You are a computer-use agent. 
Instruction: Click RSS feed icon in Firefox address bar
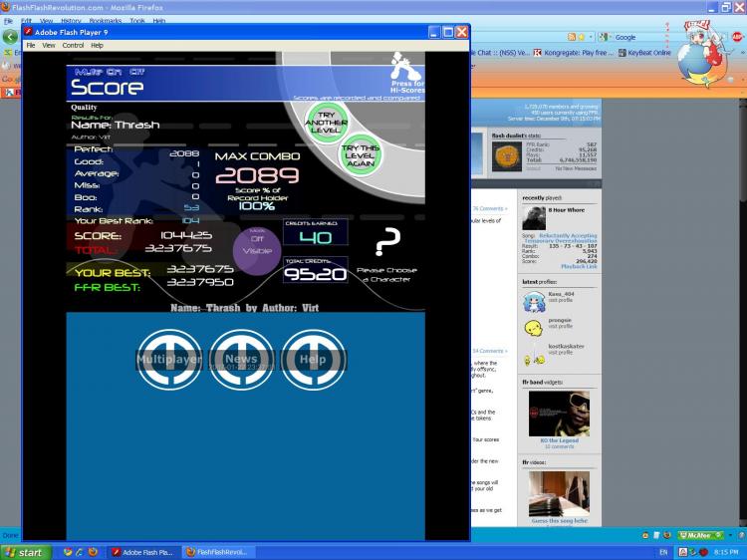point(572,37)
